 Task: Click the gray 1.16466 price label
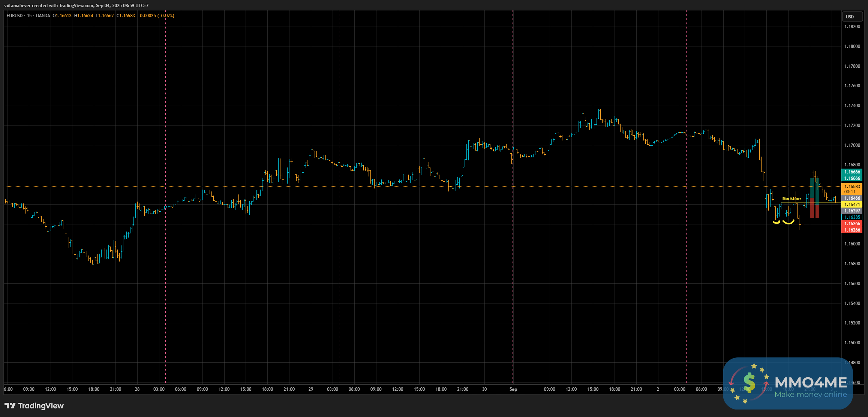[x=852, y=198]
